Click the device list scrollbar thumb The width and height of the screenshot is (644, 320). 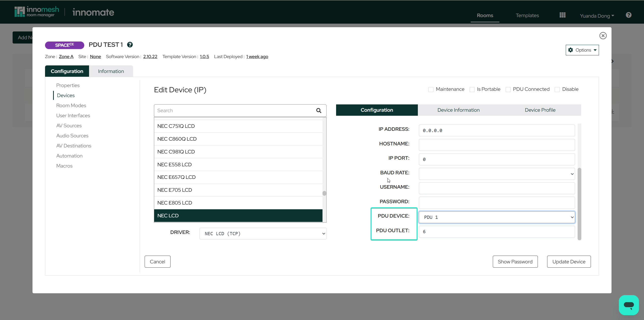pos(324,193)
